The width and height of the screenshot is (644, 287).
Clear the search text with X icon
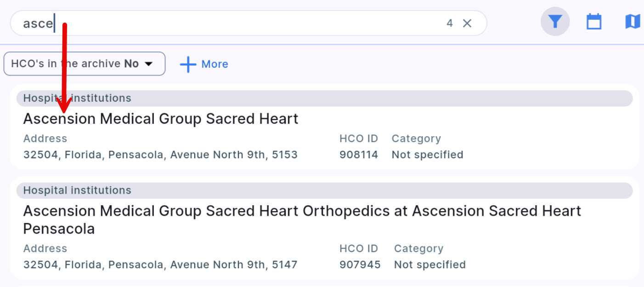467,23
